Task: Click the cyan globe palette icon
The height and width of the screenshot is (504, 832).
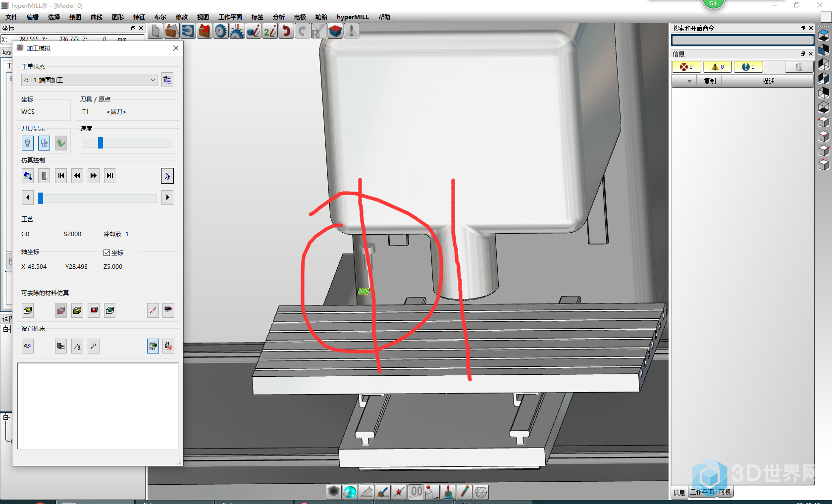Action: pos(350,492)
